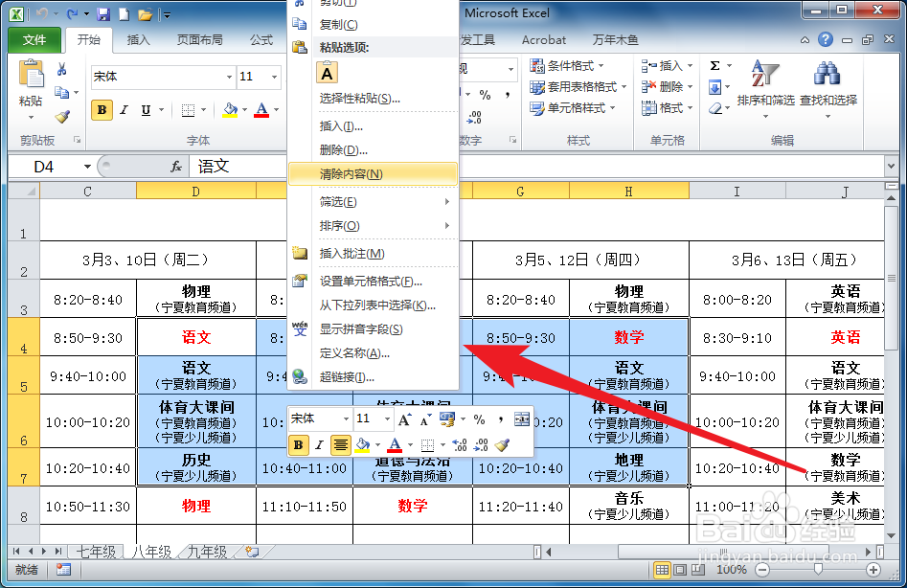This screenshot has height=588, width=907.
Task: Click the Clear eraser icon in editing group
Action: tap(716, 108)
